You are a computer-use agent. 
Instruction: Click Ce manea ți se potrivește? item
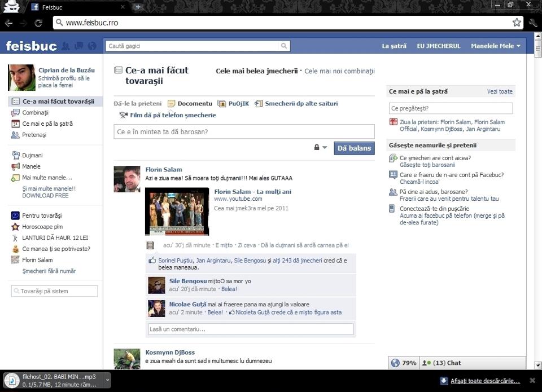[56, 249]
